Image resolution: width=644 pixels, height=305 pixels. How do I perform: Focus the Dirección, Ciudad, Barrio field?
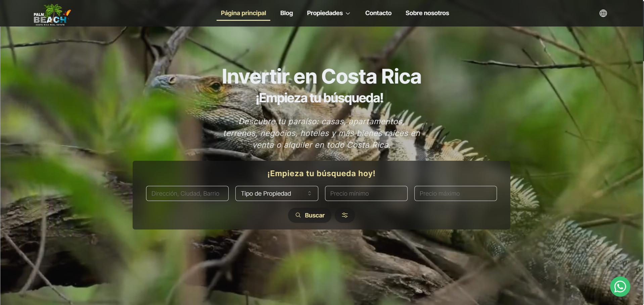pyautogui.click(x=187, y=194)
